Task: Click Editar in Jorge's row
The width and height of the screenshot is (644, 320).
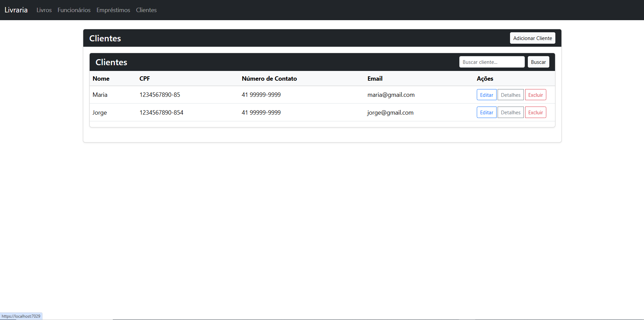Action: (x=486, y=113)
